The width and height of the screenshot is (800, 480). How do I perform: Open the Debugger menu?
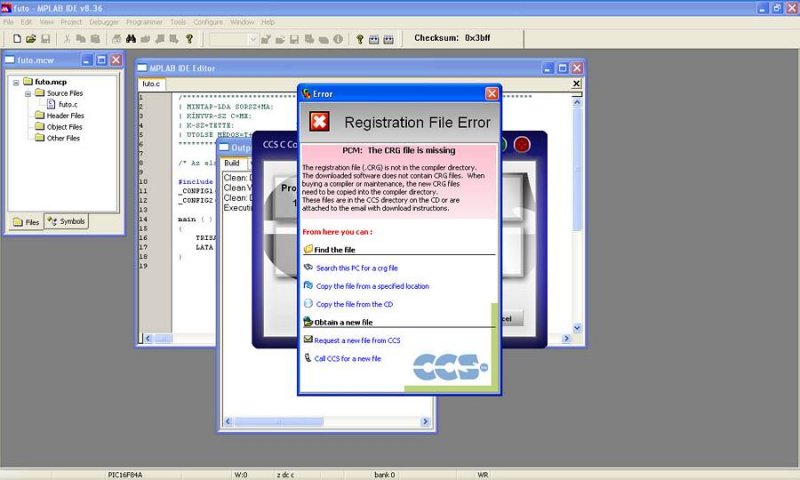coord(104,22)
